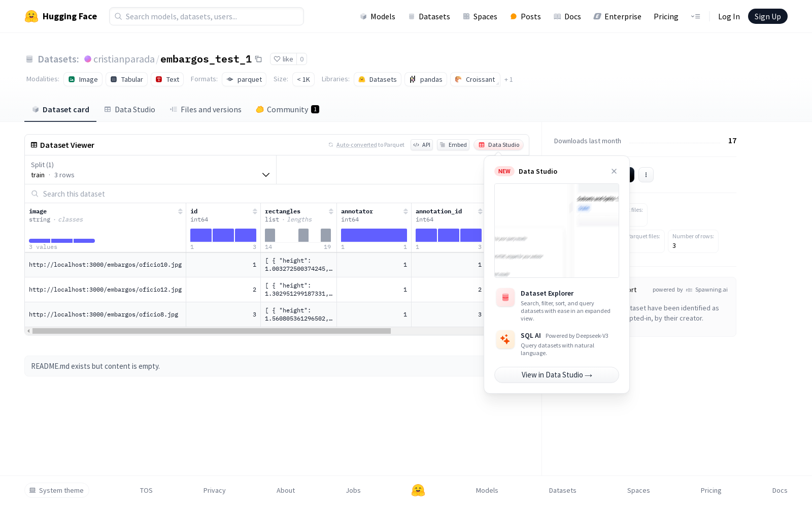The image size is (812, 508).
Task: Focus the Search this dataset field
Action: (x=254, y=194)
